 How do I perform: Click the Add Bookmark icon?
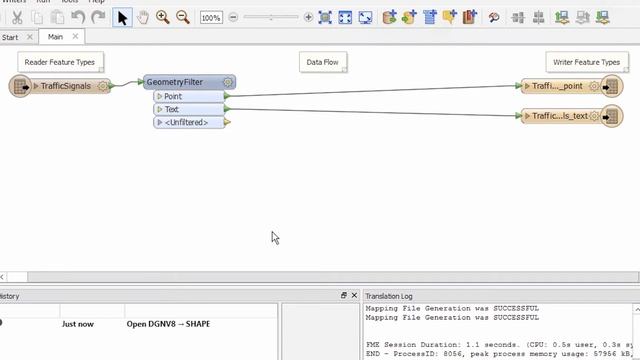tap(469, 18)
